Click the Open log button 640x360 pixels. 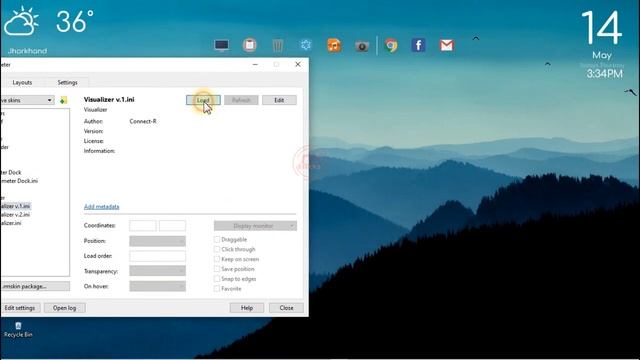(64, 308)
